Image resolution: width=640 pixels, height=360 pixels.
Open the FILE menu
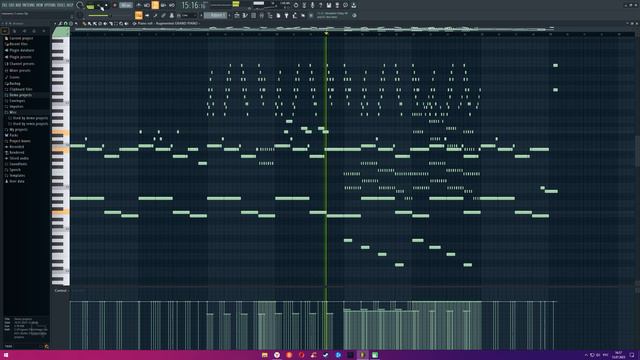click(x=4, y=5)
